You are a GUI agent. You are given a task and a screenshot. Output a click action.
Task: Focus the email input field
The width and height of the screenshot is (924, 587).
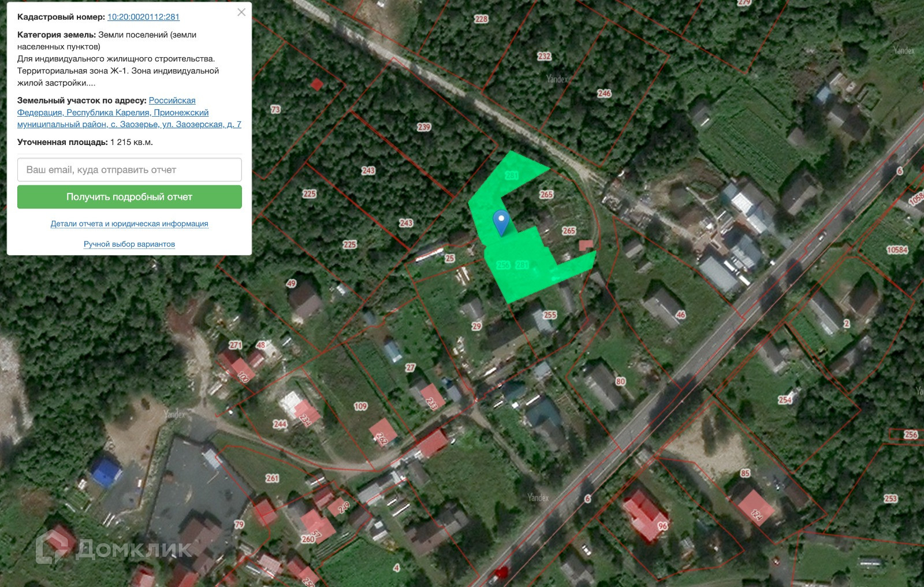coord(129,170)
